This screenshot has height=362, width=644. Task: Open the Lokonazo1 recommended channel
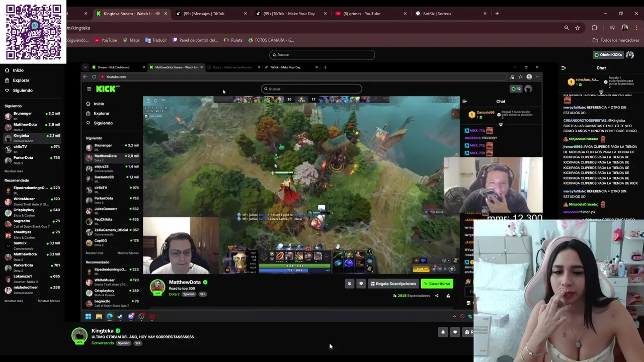click(x=32, y=279)
